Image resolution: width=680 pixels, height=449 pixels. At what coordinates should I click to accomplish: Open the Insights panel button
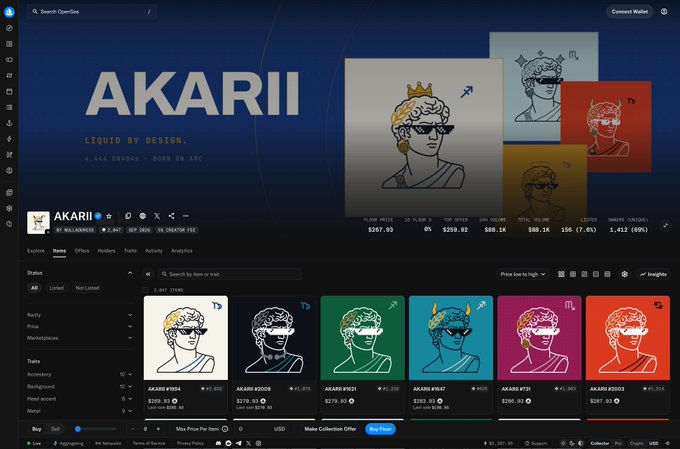[x=654, y=274]
